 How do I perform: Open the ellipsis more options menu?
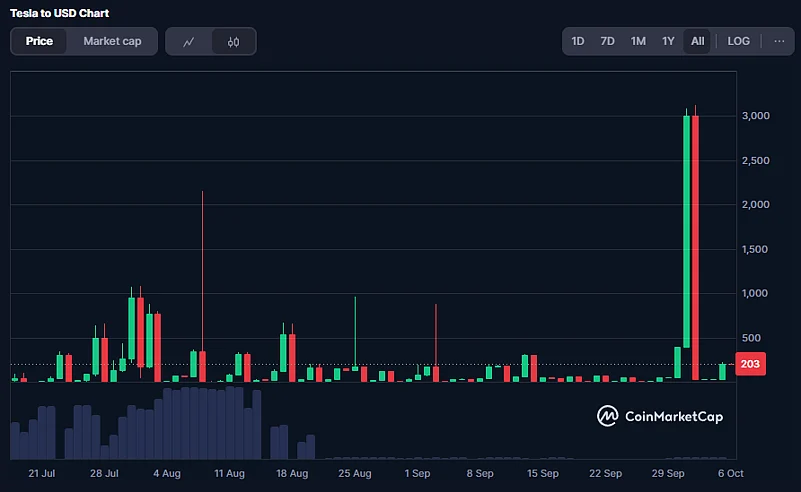coord(779,41)
